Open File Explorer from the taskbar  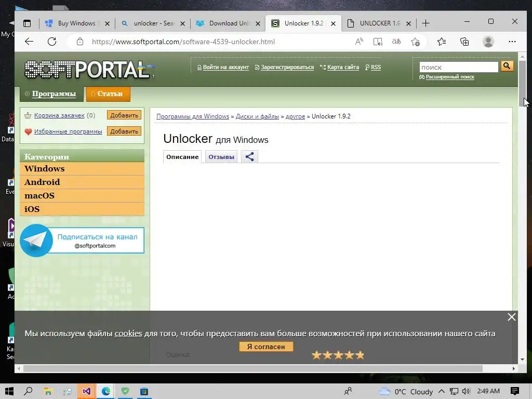[48, 392]
